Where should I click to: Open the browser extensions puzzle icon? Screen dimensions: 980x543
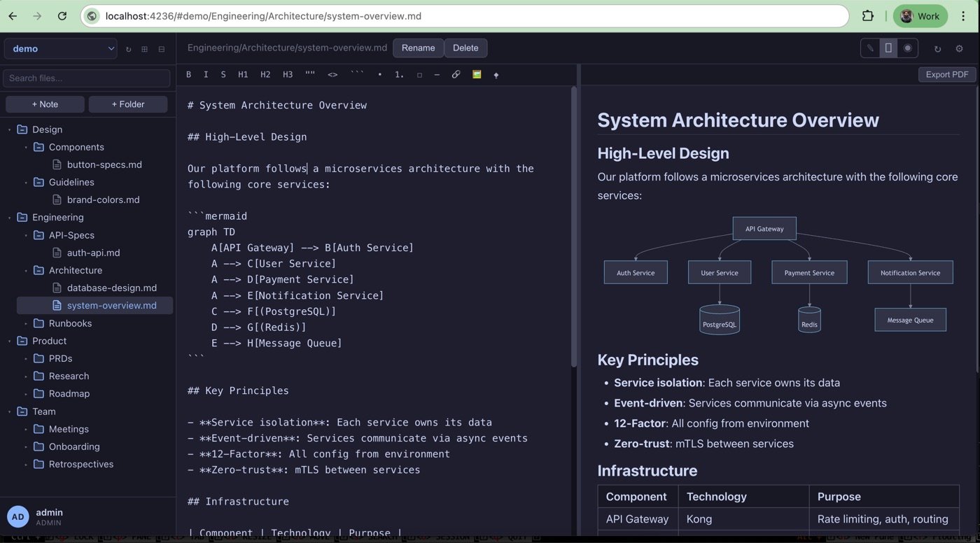pos(868,15)
